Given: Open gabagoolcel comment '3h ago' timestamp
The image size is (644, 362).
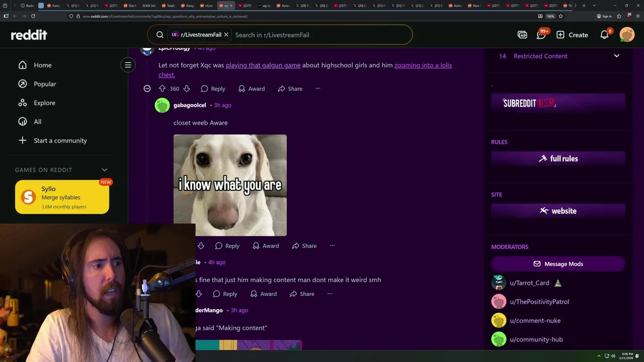Looking at the screenshot, I should click(x=222, y=105).
